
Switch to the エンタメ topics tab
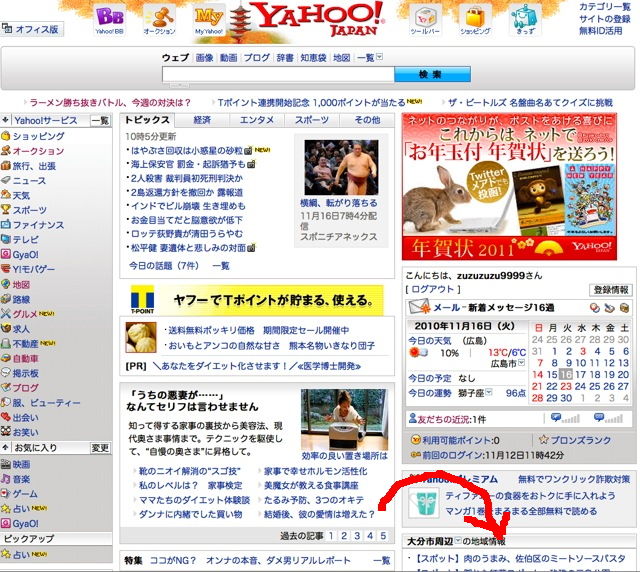[257, 120]
